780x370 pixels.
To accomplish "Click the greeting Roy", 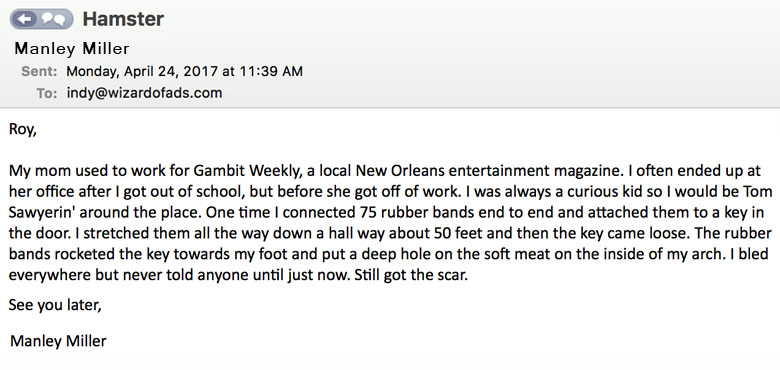I will (22, 130).
